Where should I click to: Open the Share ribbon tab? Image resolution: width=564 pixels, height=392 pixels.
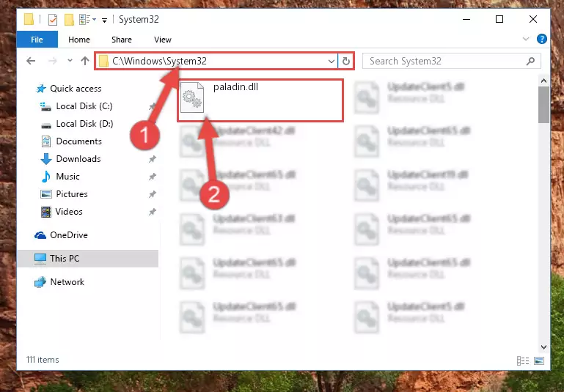click(x=122, y=40)
